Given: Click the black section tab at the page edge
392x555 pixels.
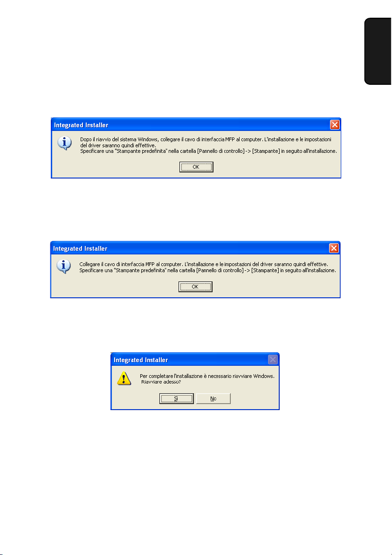Looking at the screenshot, I should [378, 51].
